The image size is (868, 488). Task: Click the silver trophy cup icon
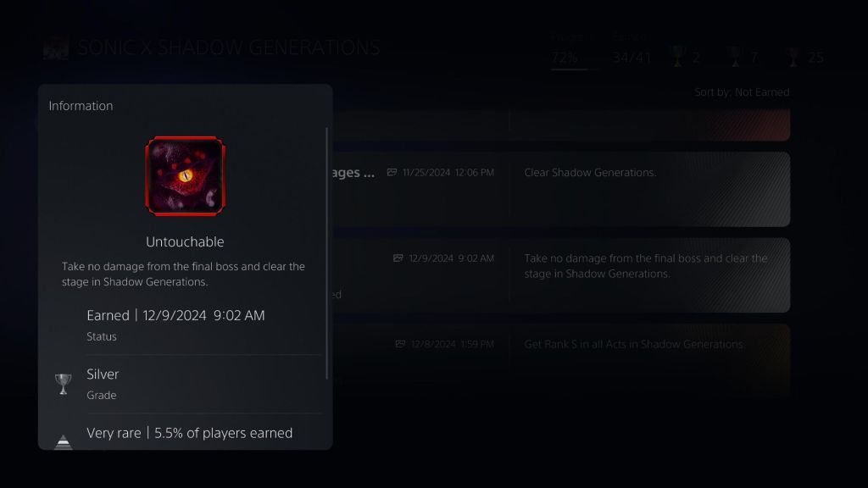(x=63, y=384)
